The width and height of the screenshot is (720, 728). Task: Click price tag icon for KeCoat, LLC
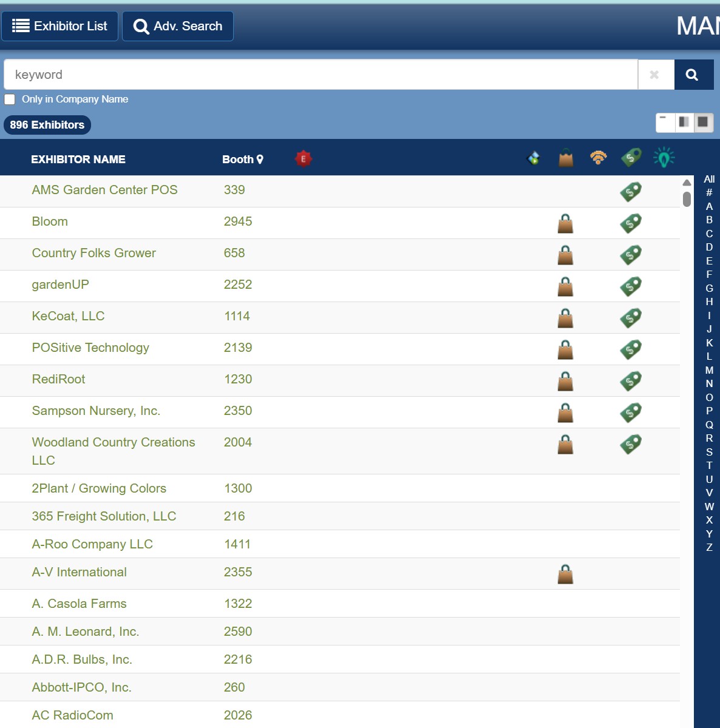[x=631, y=318]
